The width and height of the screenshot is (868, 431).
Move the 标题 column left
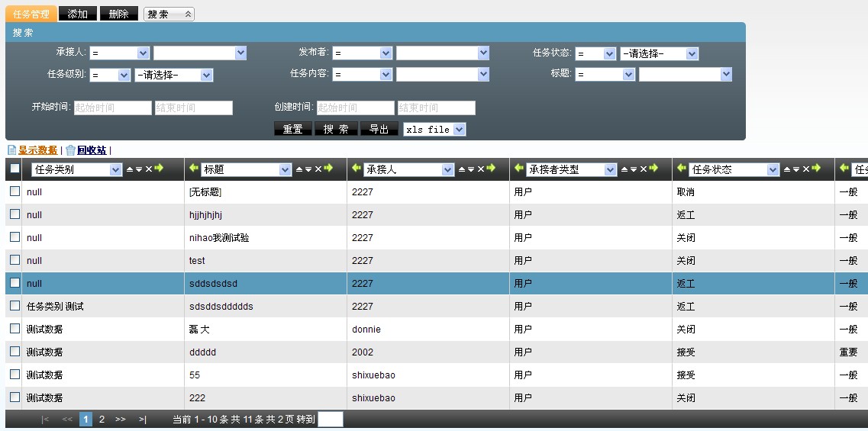194,169
